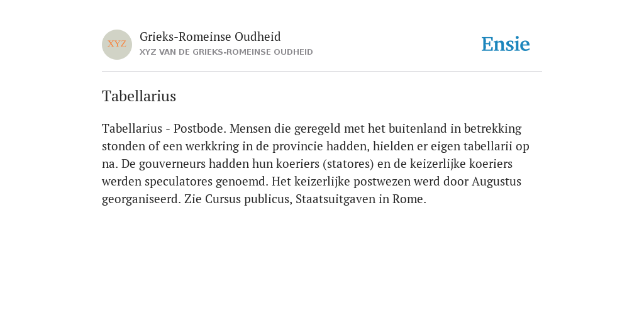Click the word gouverneurs in the paragraph
Viewport: 644px width, 322px height.
172,164
